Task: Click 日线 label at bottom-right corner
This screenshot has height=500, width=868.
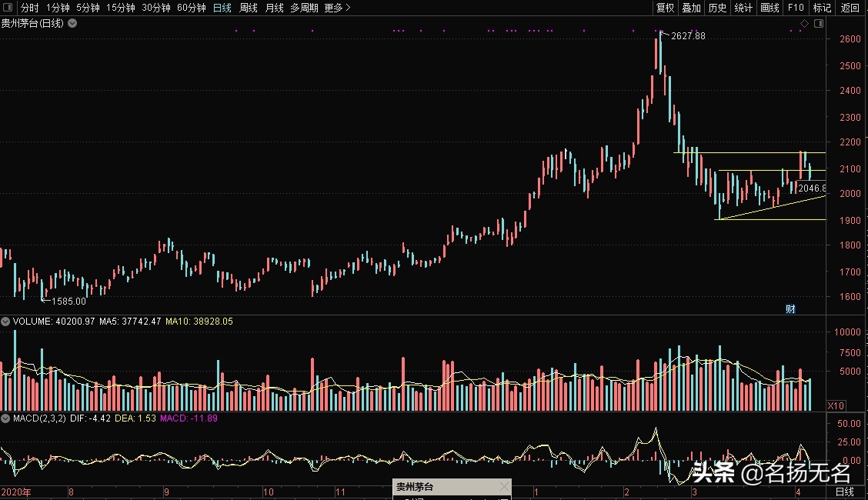Action: [x=844, y=492]
